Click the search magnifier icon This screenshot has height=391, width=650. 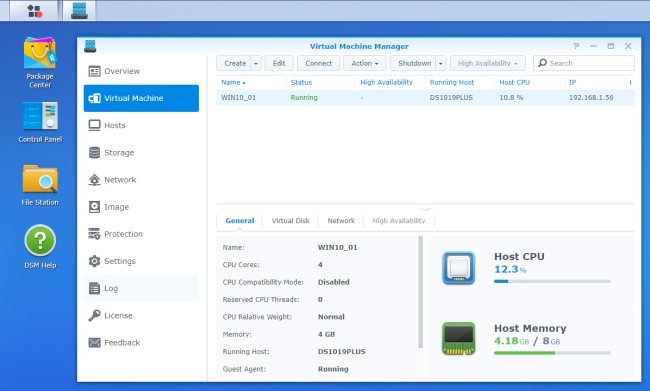(x=542, y=63)
